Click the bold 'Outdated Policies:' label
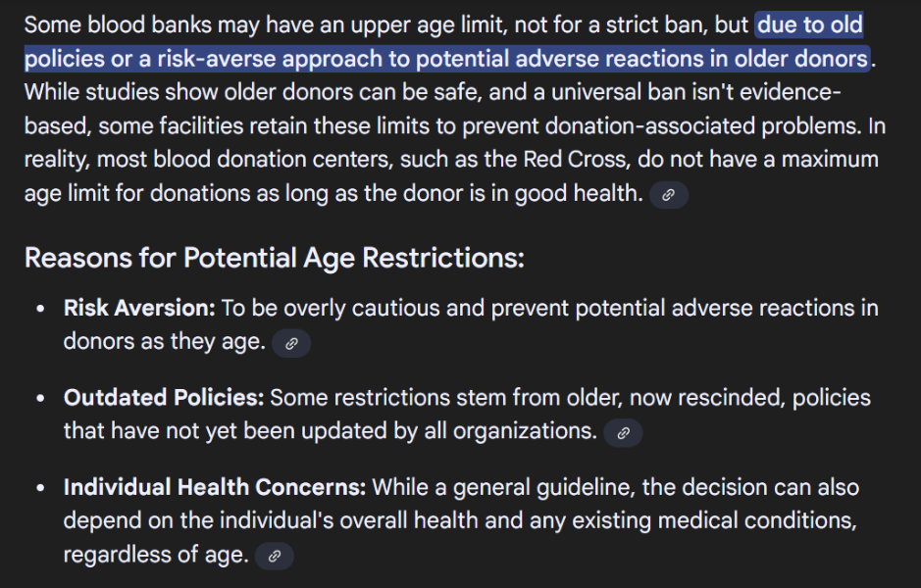 point(164,398)
